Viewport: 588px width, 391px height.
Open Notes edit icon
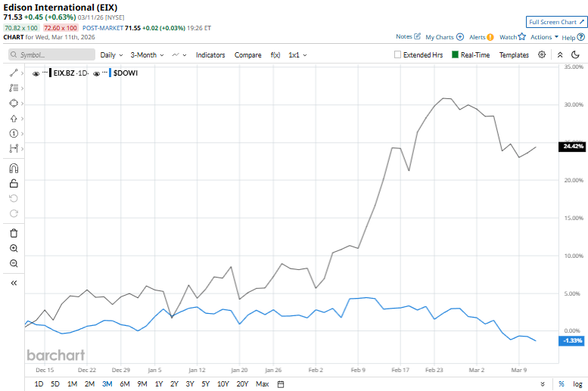417,36
